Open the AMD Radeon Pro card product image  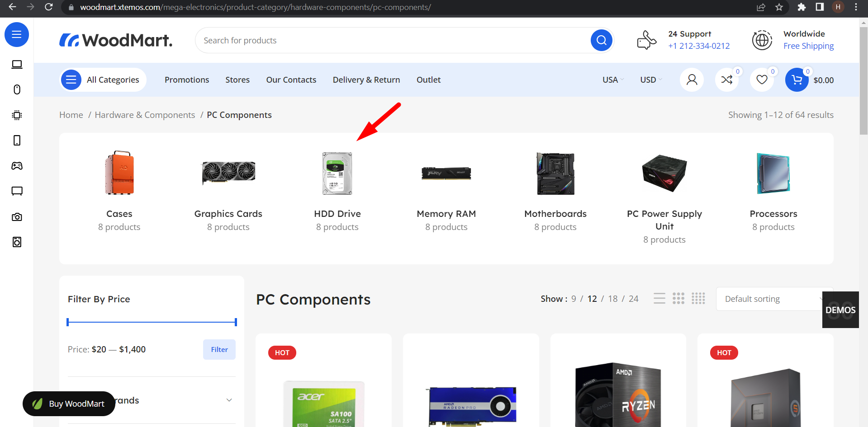tap(471, 406)
